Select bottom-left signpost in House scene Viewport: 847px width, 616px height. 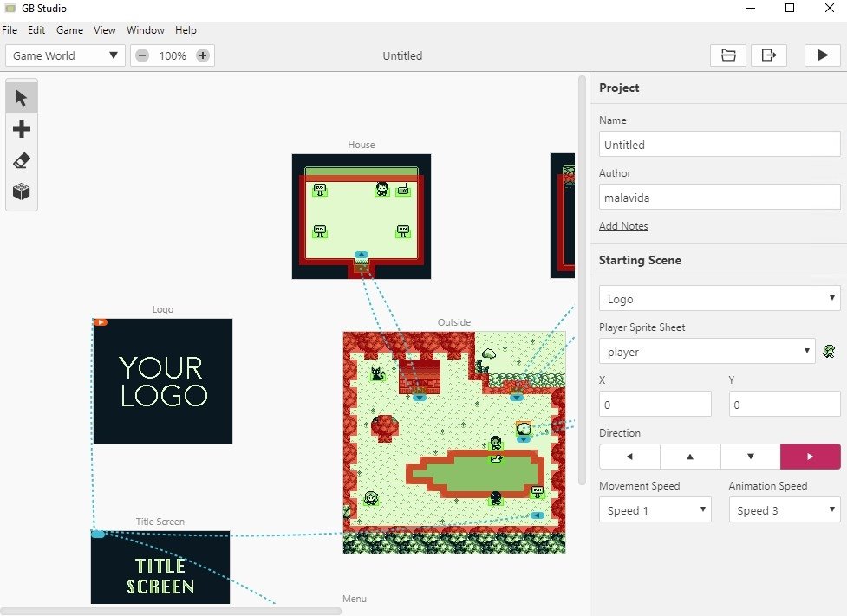click(320, 231)
